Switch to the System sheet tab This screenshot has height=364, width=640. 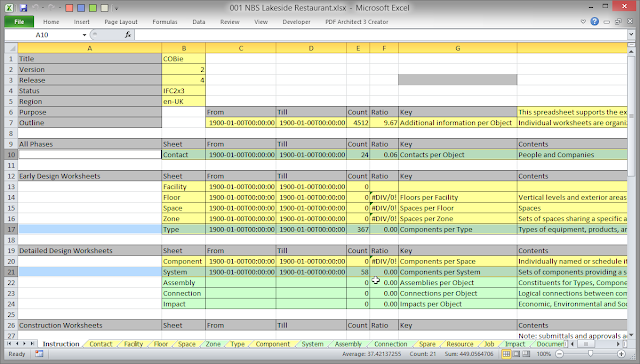(312, 344)
